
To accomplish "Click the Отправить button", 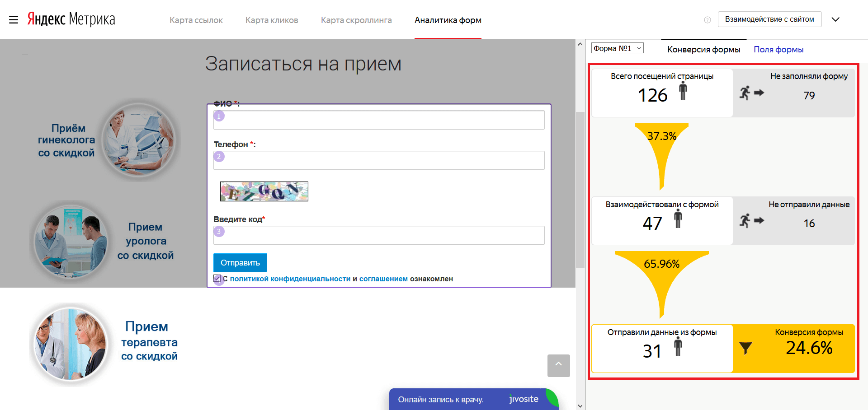I will pyautogui.click(x=240, y=263).
